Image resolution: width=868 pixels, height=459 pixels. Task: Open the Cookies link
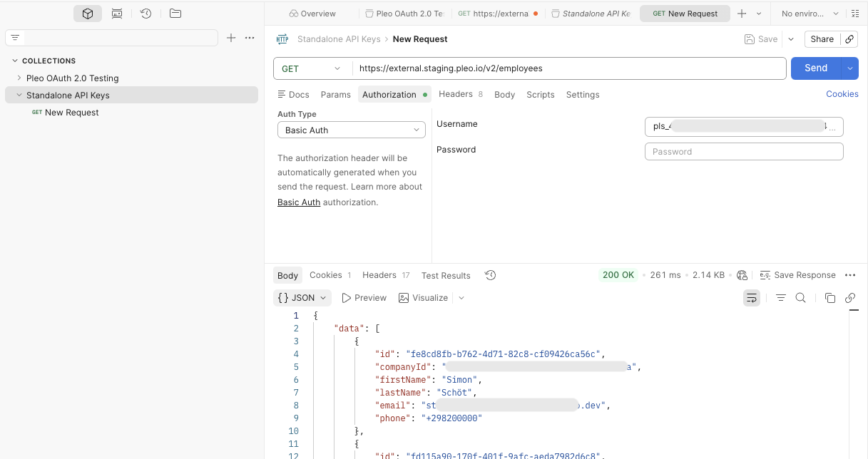click(842, 93)
